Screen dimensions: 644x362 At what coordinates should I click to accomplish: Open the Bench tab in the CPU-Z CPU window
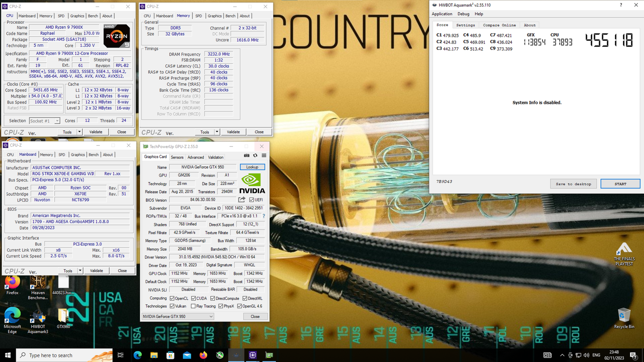tap(93, 16)
